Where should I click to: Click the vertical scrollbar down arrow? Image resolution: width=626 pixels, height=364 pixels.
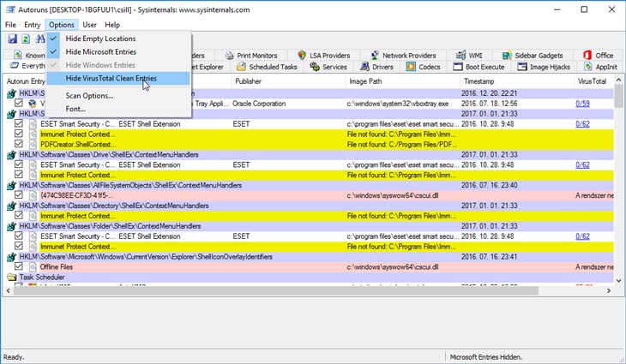pyautogui.click(x=619, y=279)
